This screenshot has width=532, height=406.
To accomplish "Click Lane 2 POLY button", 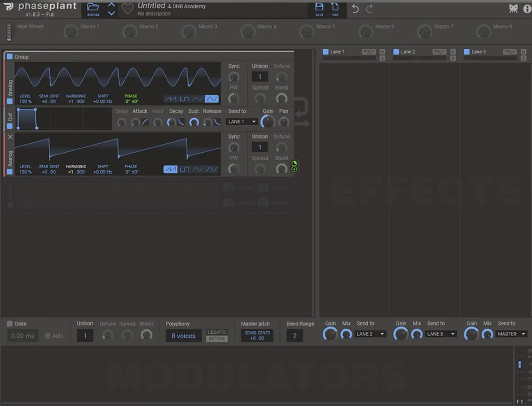I will [439, 52].
